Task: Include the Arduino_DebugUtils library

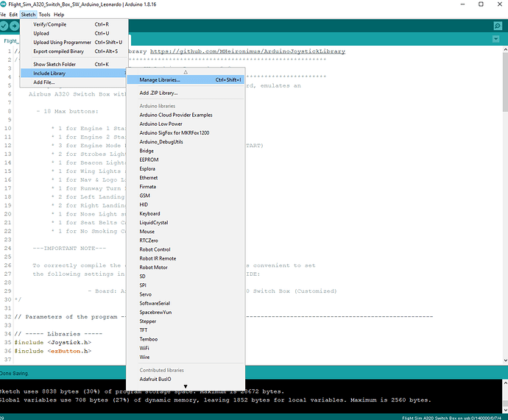Action: 186,142
